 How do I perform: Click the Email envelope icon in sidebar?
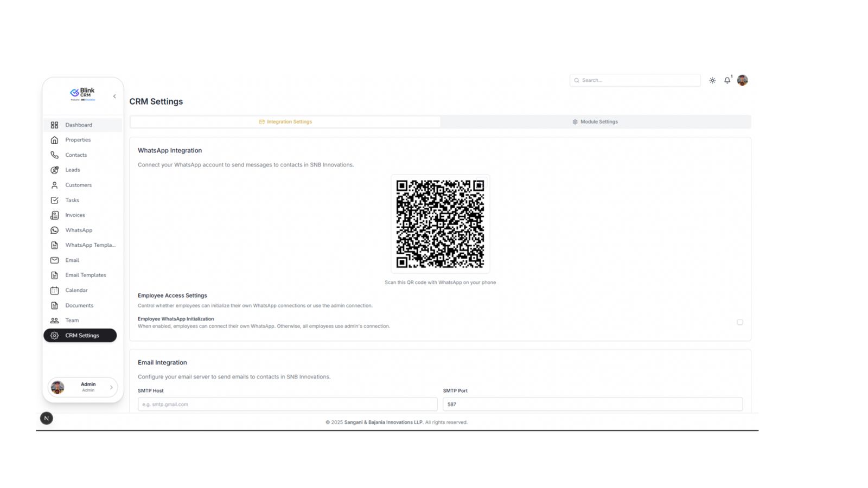pyautogui.click(x=54, y=260)
